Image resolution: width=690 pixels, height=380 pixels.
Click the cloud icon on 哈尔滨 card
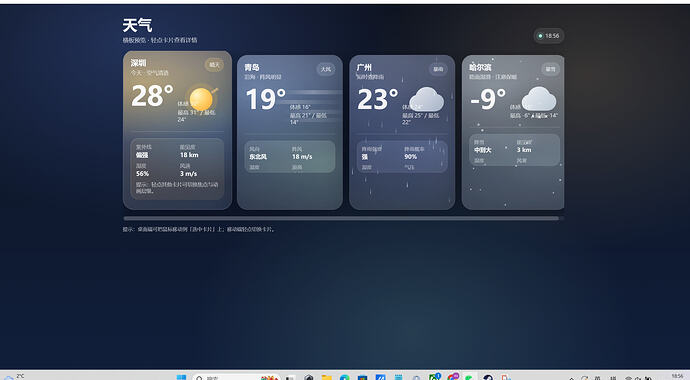click(539, 99)
